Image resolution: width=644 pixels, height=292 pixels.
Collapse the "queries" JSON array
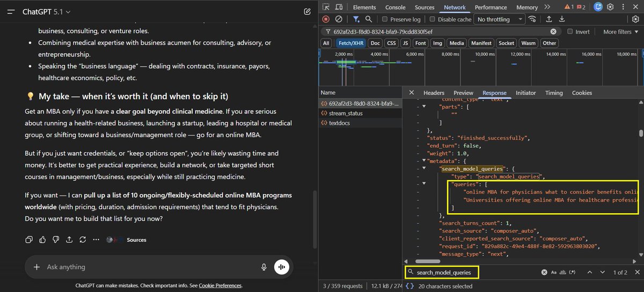(423, 184)
